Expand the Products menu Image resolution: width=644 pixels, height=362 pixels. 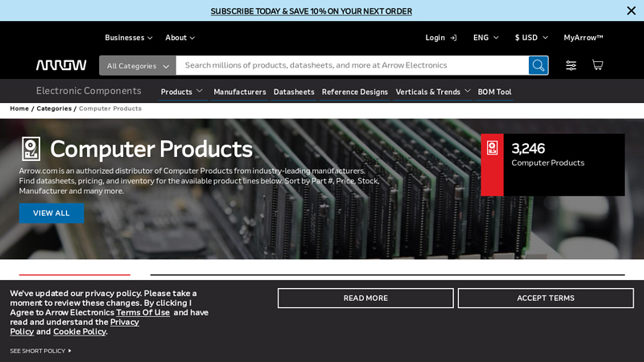pos(182,92)
